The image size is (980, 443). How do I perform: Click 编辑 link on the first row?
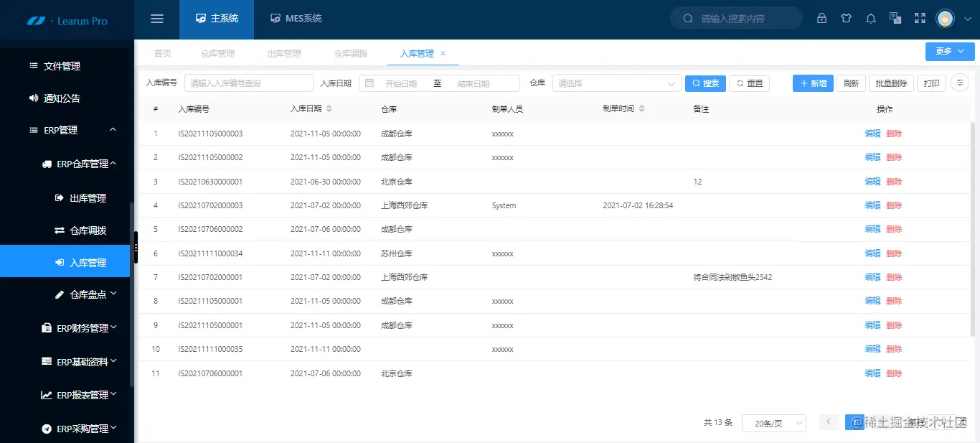click(x=872, y=133)
